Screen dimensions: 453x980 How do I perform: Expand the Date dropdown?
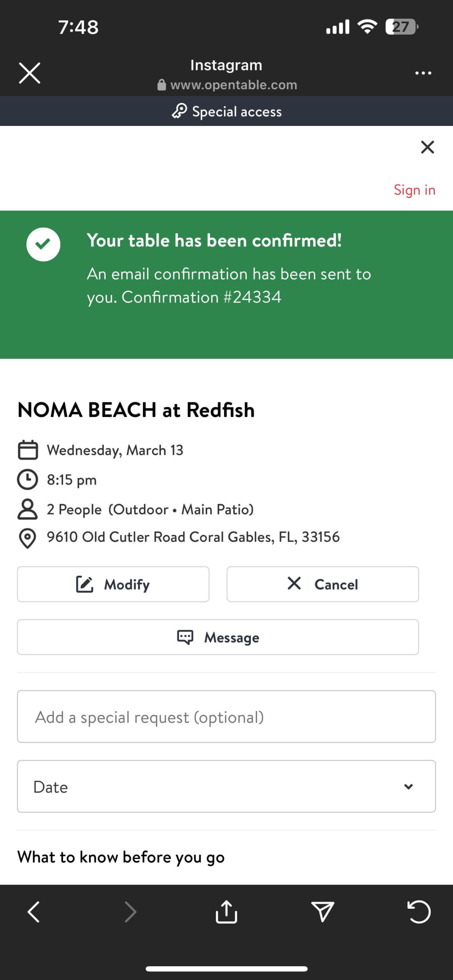(x=226, y=786)
